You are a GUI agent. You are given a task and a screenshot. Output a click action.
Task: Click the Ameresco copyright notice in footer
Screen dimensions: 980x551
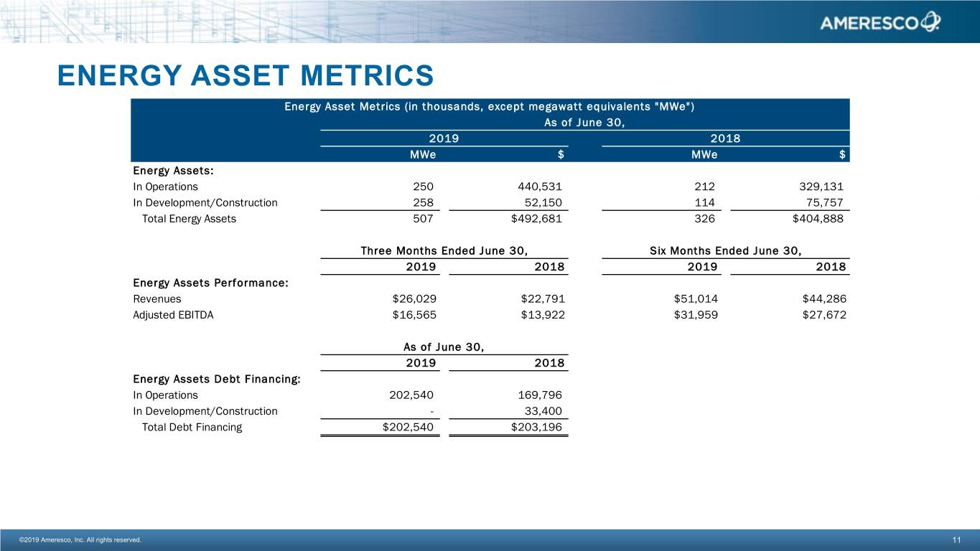point(80,540)
